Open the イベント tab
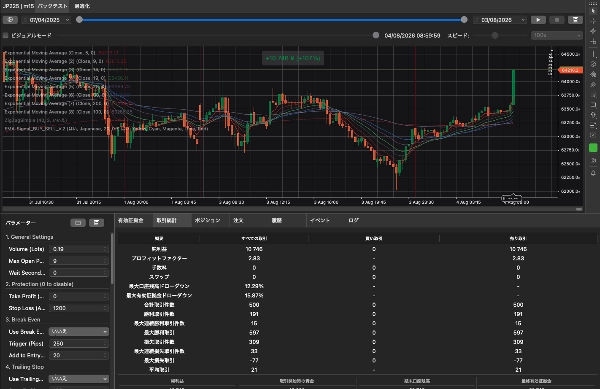 click(320, 220)
